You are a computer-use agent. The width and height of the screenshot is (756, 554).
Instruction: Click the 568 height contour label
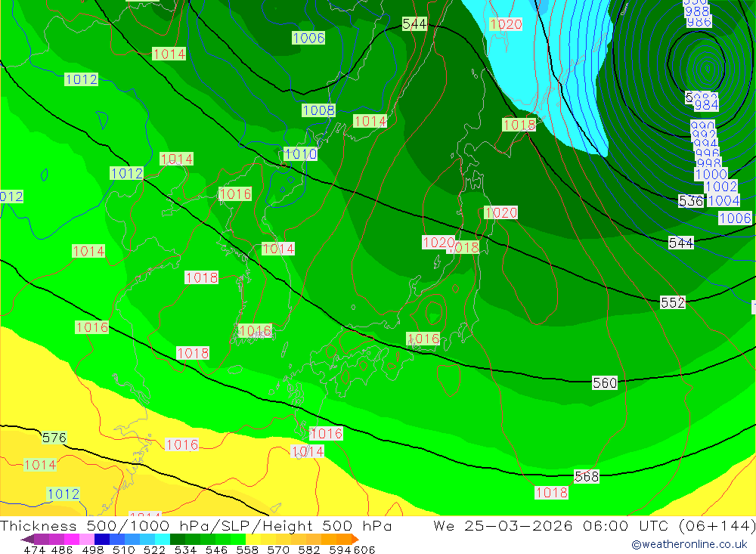pyautogui.click(x=587, y=477)
